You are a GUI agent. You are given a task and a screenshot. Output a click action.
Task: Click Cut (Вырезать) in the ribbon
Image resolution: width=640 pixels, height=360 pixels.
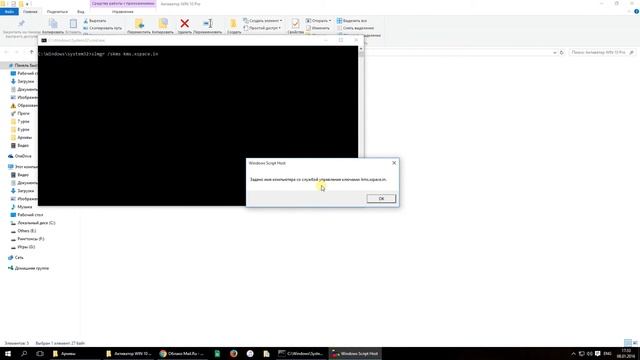[x=95, y=20]
